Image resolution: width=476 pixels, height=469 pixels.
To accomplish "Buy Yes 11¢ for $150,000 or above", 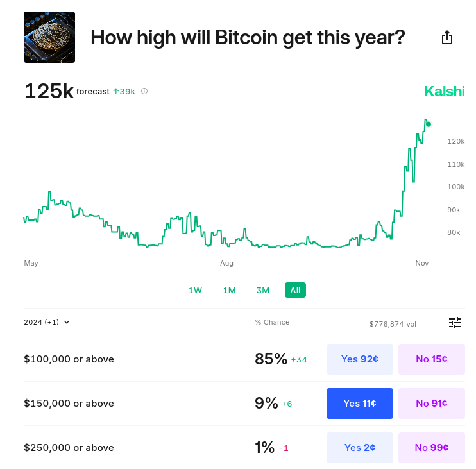I will (x=359, y=404).
